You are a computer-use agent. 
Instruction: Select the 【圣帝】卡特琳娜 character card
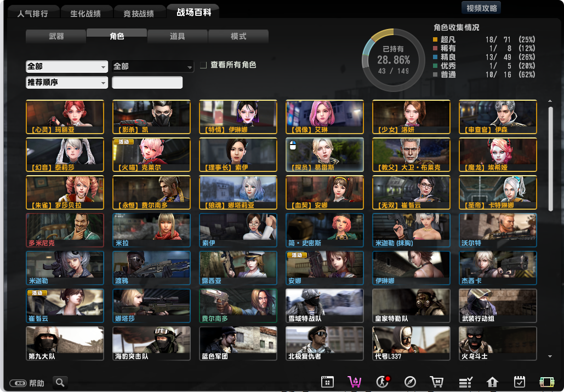[x=498, y=192]
